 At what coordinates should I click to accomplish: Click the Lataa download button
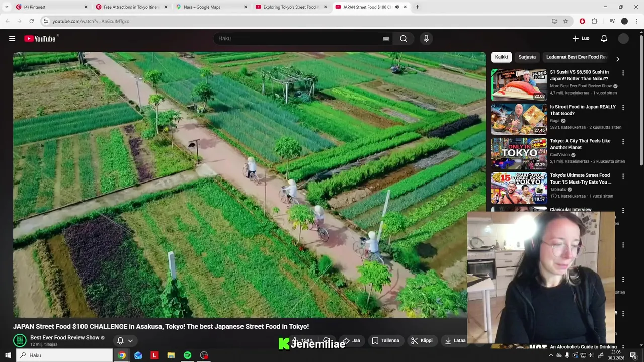(455, 341)
